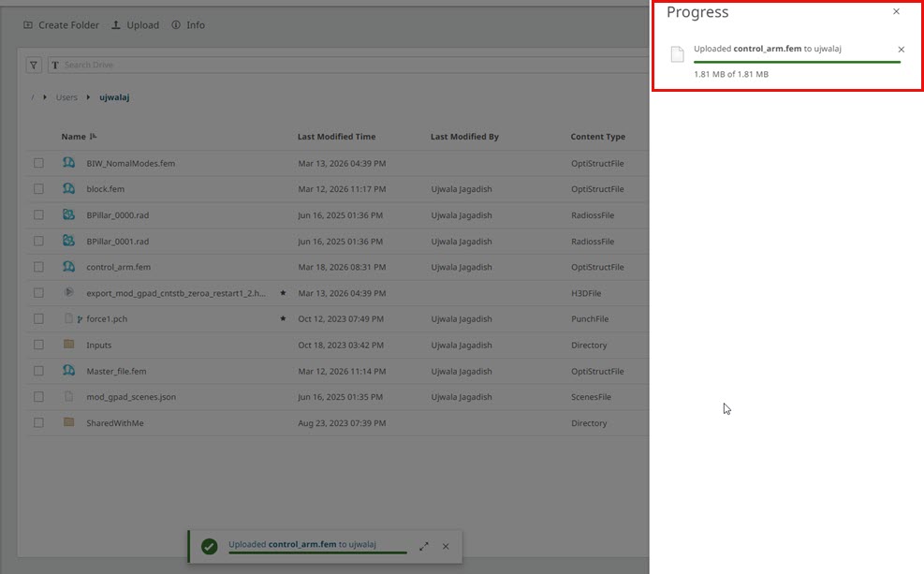Click the sort icon next to Name
Image resolution: width=924 pixels, height=574 pixels.
[92, 137]
